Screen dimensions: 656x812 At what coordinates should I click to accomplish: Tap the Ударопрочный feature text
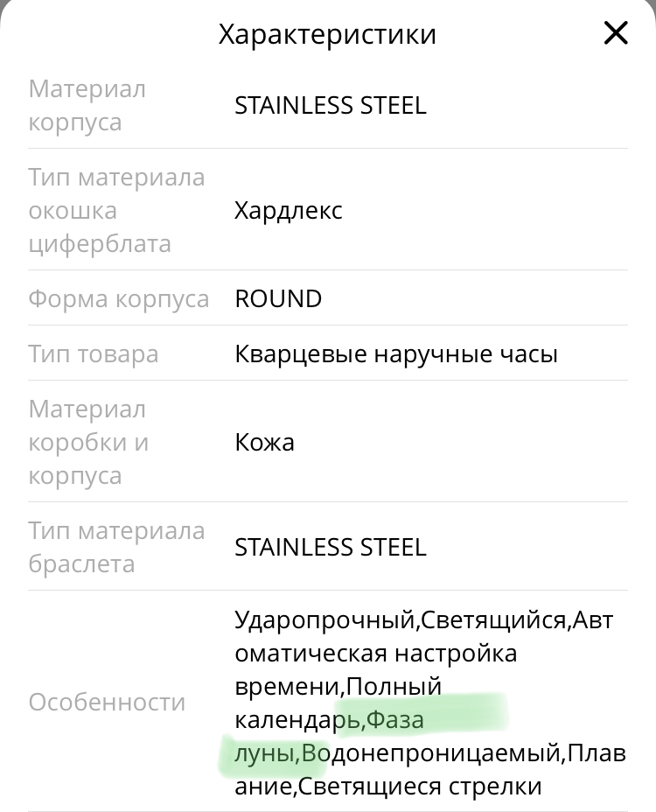point(326,620)
